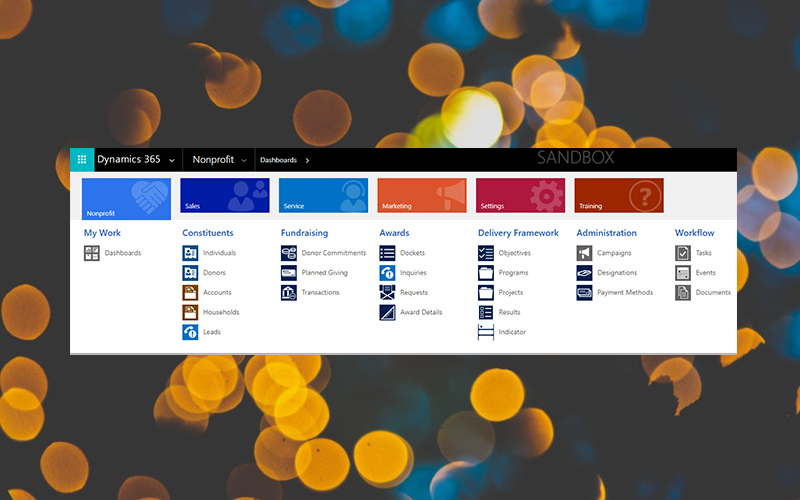
Task: Click the Payment Methods icon
Action: tap(585, 292)
